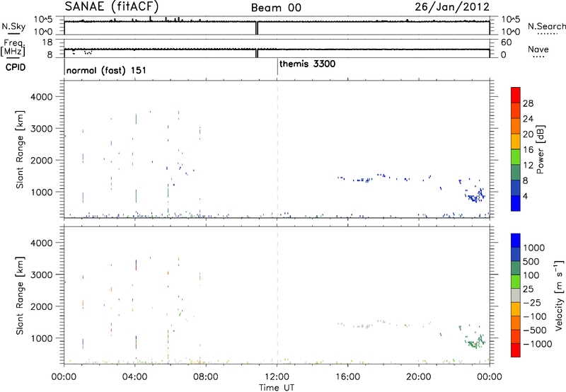The height and width of the screenshot is (392, 566).
Task: Click the green scatter cluster near 23:00 in velocity panel
Action: pos(475,342)
